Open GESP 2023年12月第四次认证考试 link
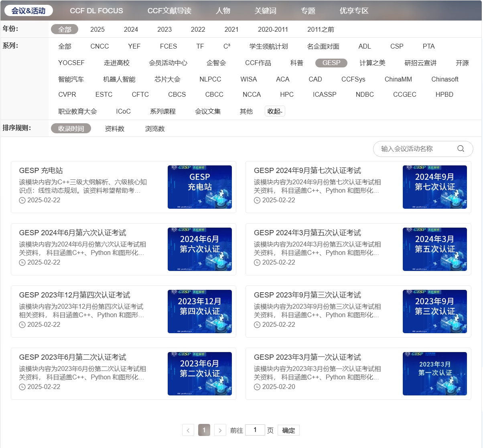This screenshot has height=448, width=483. (75, 295)
